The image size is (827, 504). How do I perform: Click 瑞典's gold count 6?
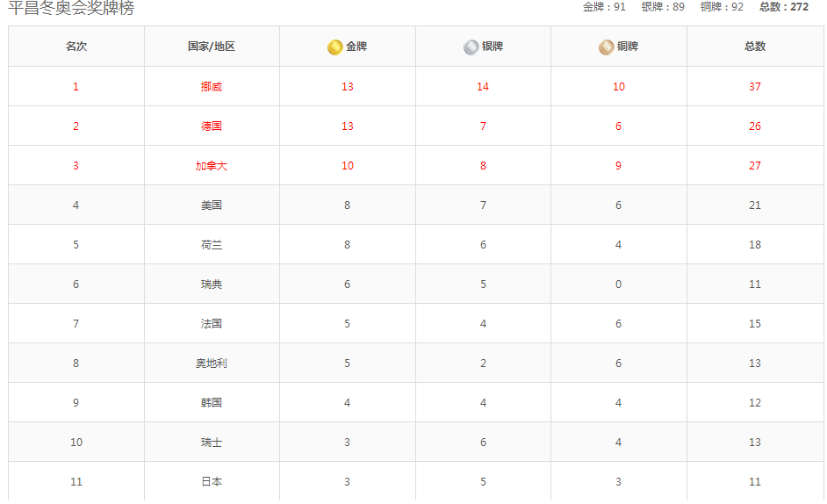(347, 284)
